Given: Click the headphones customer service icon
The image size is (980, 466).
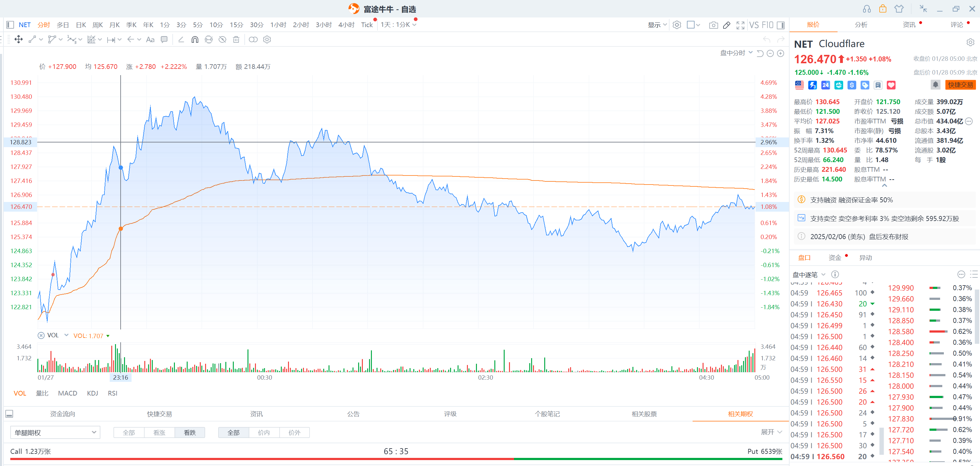Looking at the screenshot, I should coord(867,9).
